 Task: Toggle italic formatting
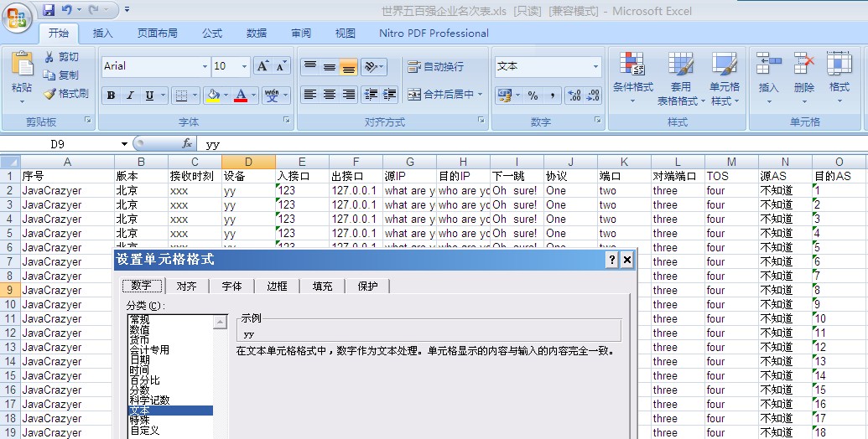(130, 96)
